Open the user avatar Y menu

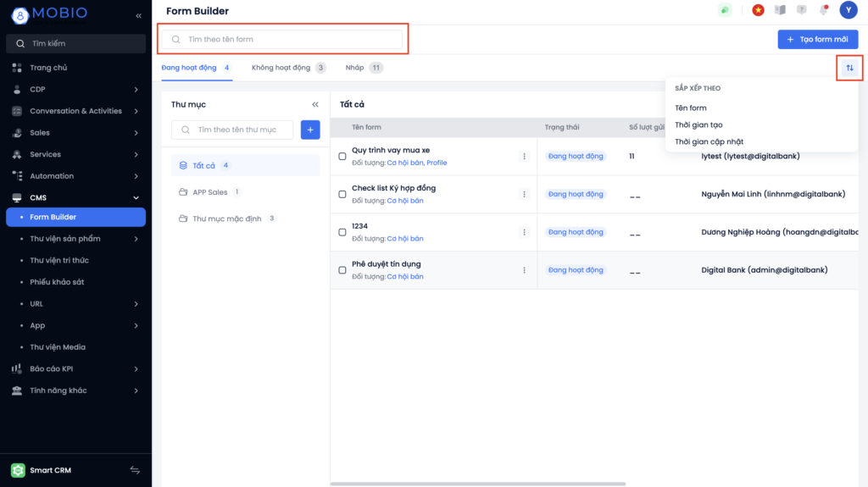(x=848, y=10)
